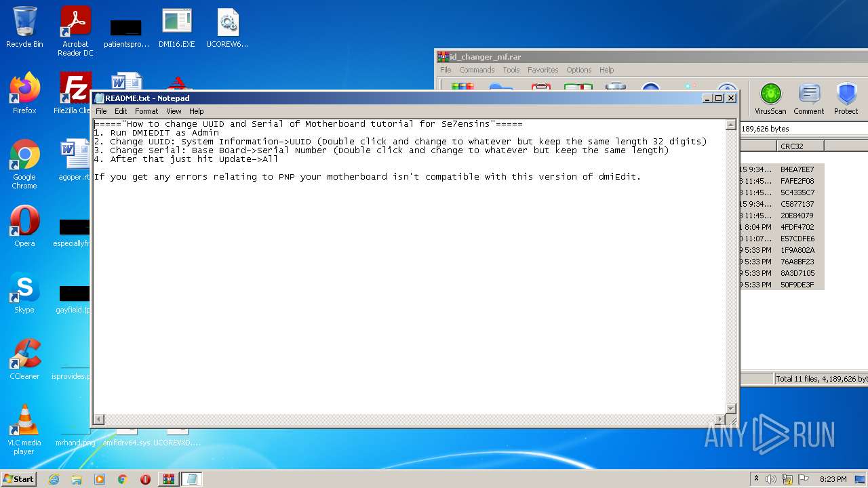Viewport: 868px width, 488px height.
Task: Open WinRAR's Favorites menu
Action: tap(543, 70)
